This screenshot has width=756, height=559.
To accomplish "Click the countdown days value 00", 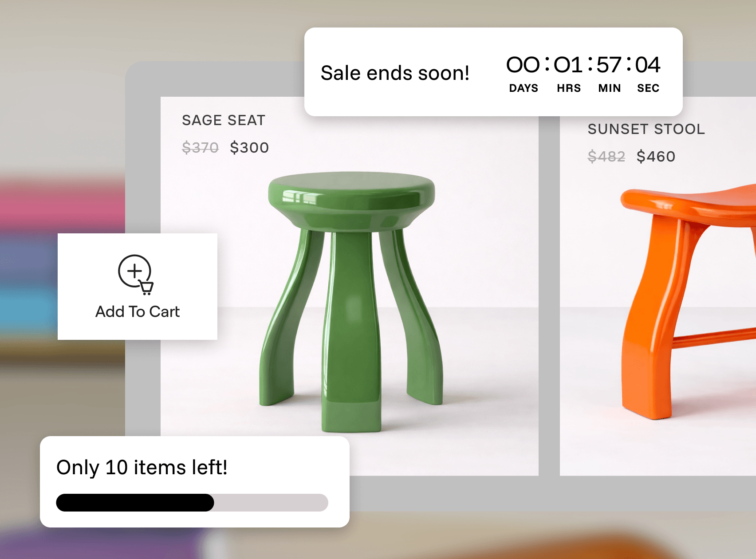I will click(x=523, y=65).
